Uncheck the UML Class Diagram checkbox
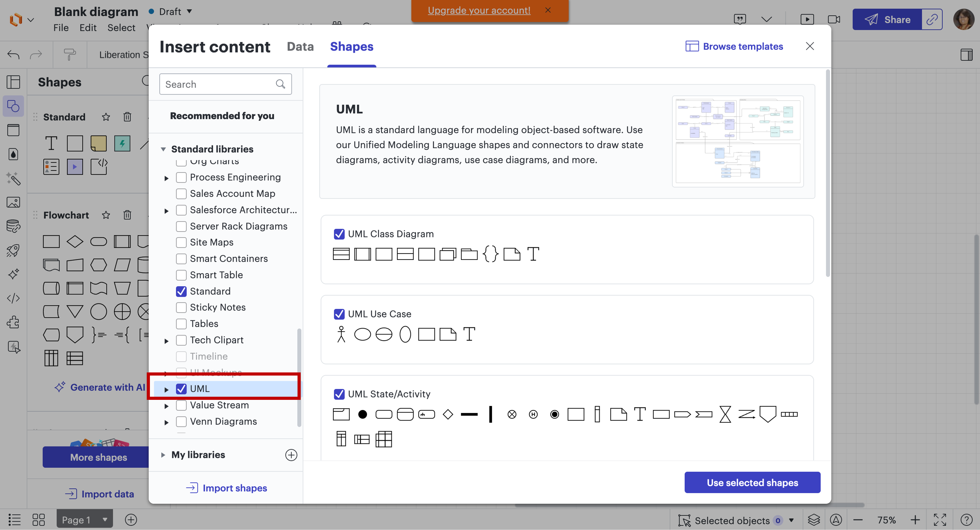980x530 pixels. coord(339,234)
